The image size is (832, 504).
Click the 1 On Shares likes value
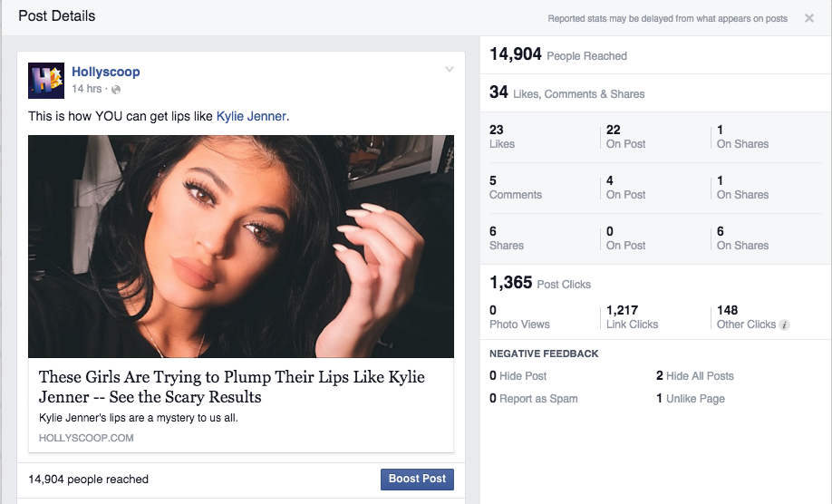tap(742, 137)
